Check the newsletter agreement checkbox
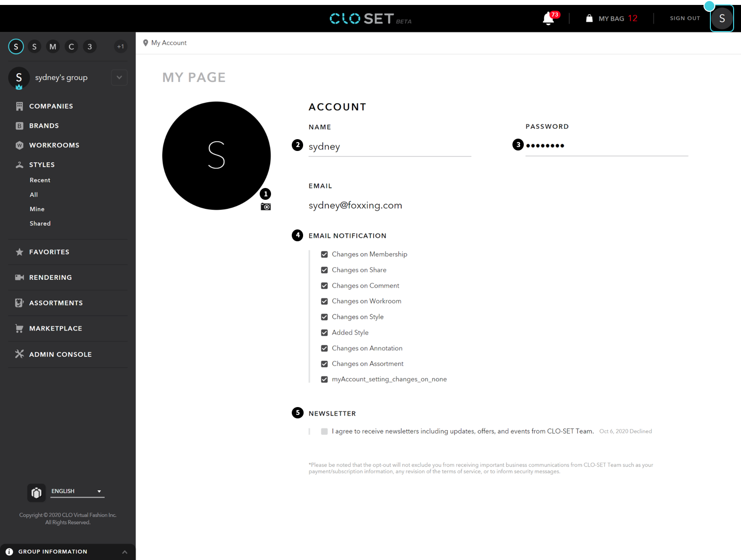 click(324, 431)
